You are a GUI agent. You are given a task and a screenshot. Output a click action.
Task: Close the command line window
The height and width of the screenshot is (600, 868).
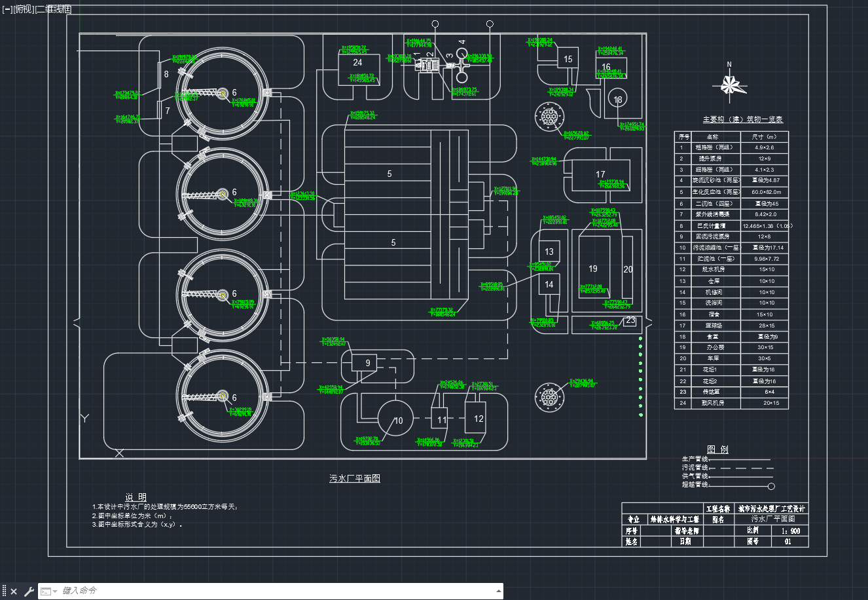click(x=14, y=591)
